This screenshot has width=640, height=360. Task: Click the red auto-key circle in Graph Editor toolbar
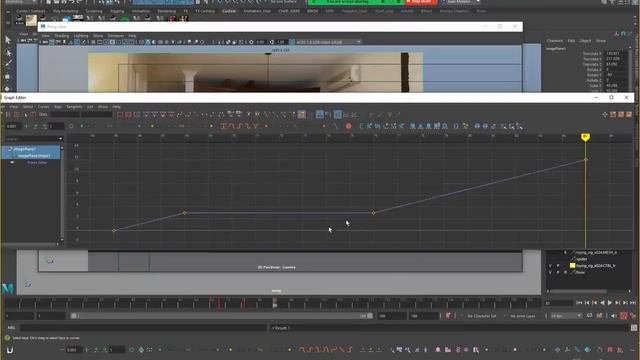pyautogui.click(x=349, y=126)
